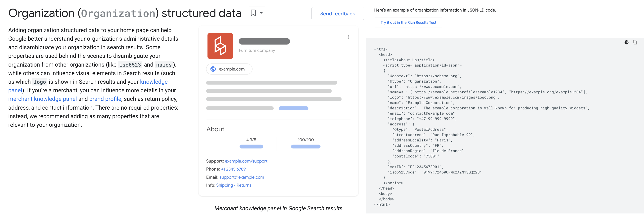Toggle dark code theme icon
The height and width of the screenshot is (224, 644).
coord(626,42)
